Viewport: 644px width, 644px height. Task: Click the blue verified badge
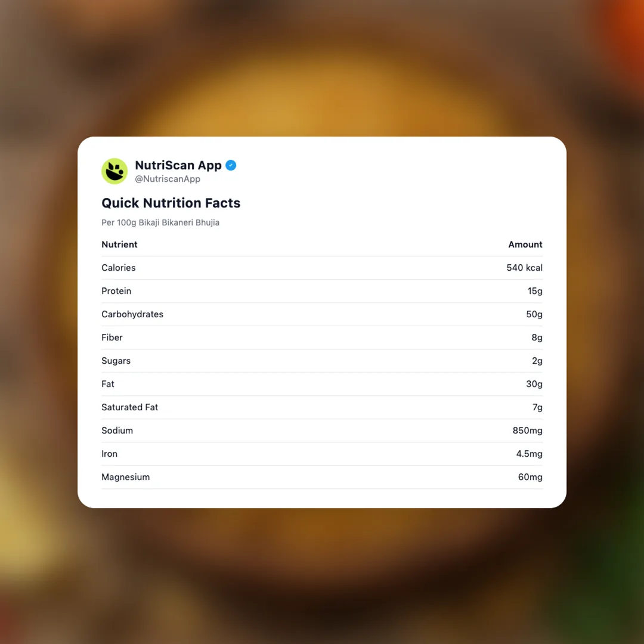coord(231,165)
